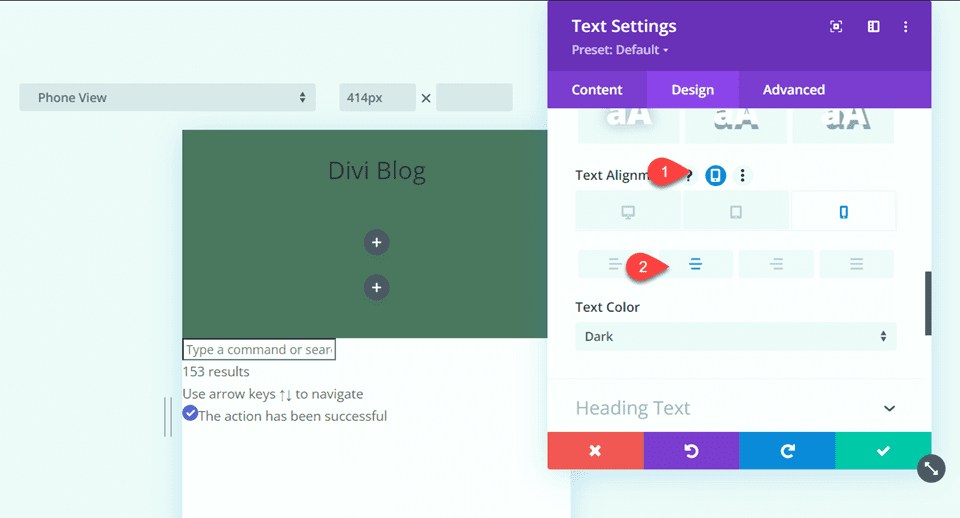The image size is (960, 518).
Task: Select the phone device tab
Action: (843, 211)
